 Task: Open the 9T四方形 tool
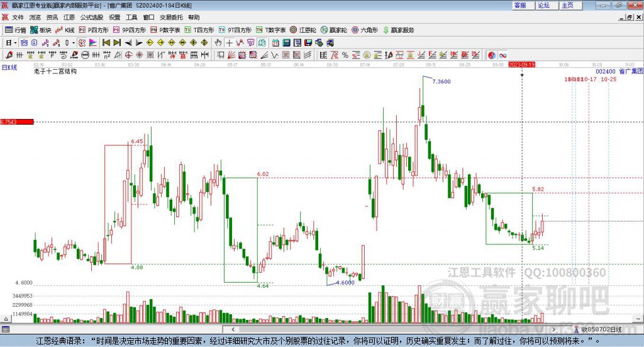[x=235, y=30]
